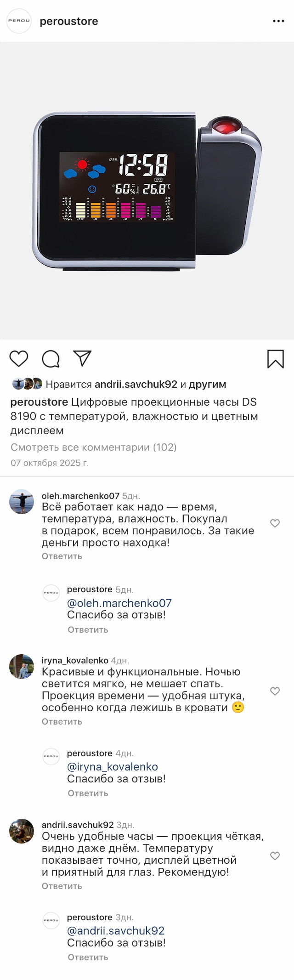Save post with bookmark icon
The width and height of the screenshot is (294, 980).
click(276, 359)
